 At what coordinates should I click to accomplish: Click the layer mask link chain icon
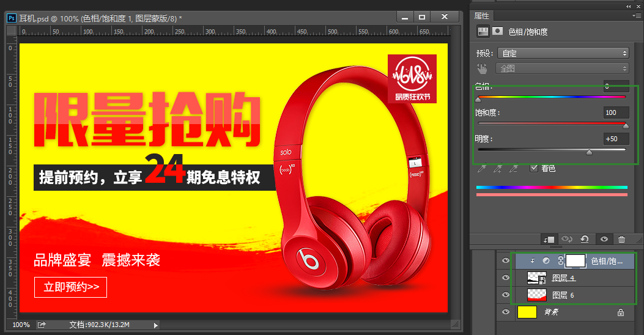[560, 261]
